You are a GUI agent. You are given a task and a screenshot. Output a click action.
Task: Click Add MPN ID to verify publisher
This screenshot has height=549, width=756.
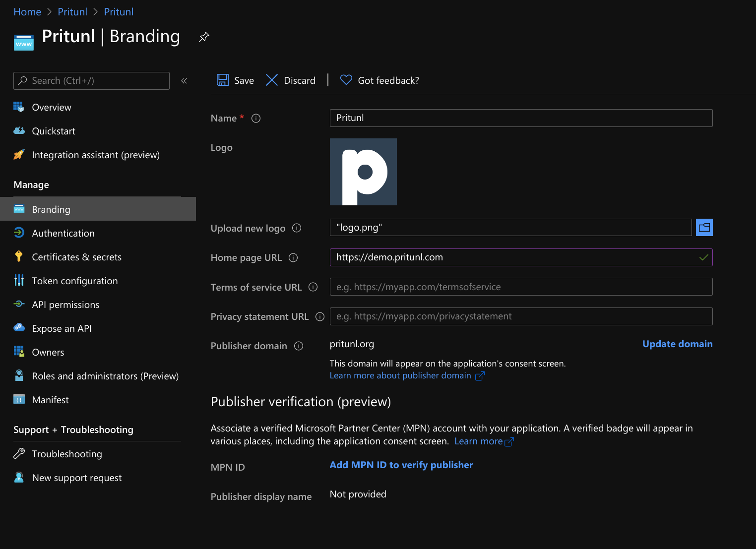click(401, 465)
